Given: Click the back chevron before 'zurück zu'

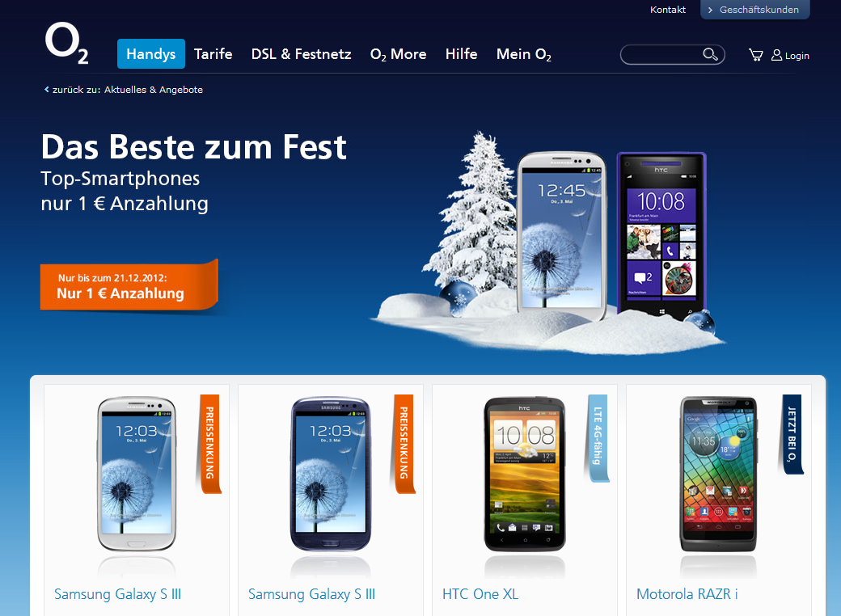Looking at the screenshot, I should (x=47, y=90).
